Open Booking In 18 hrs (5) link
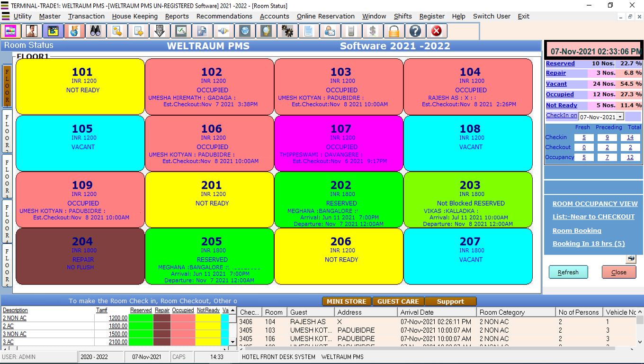 pos(589,244)
